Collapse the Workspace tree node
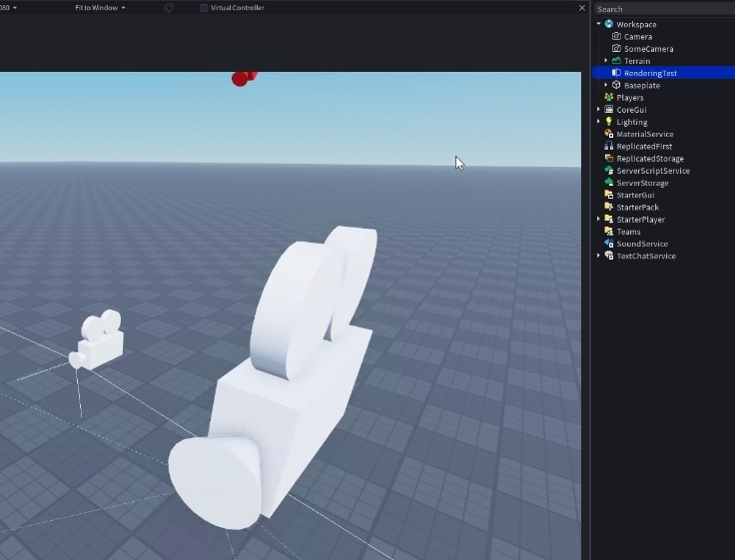The width and height of the screenshot is (735, 560). click(598, 23)
